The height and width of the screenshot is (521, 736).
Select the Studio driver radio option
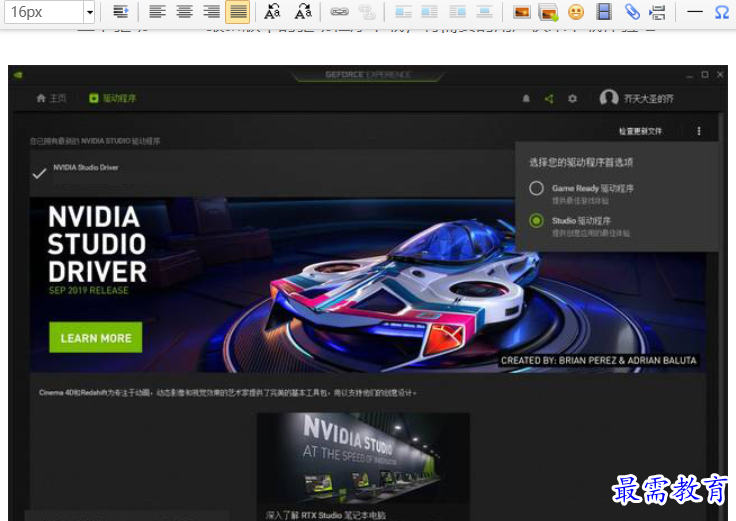(537, 221)
